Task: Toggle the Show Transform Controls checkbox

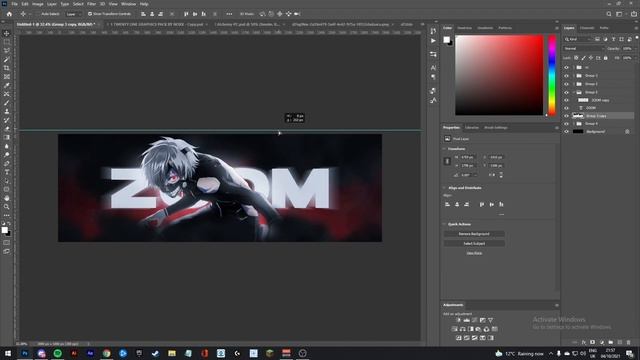Action: 89,14
